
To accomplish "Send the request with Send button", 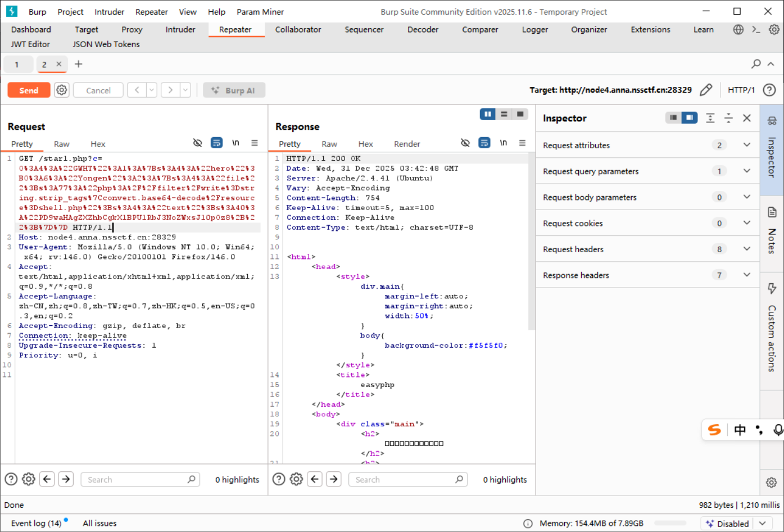I will (x=29, y=90).
